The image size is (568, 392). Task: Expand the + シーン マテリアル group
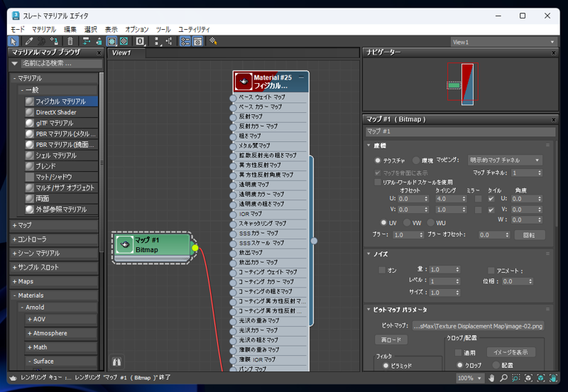point(54,254)
